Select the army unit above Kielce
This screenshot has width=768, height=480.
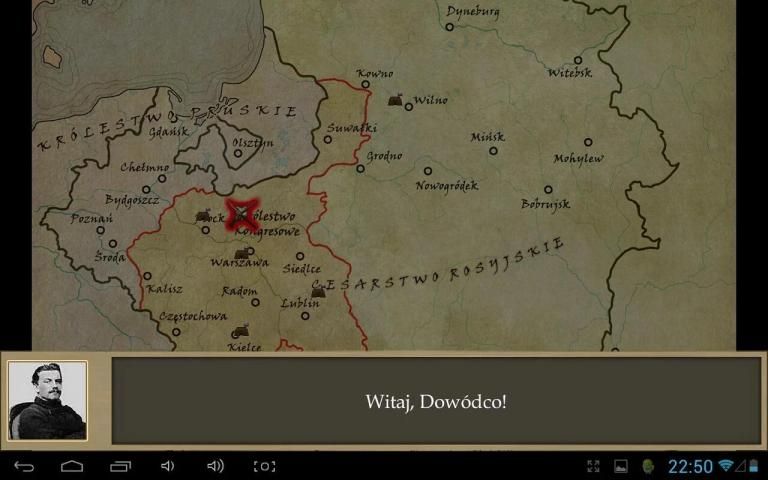240,331
